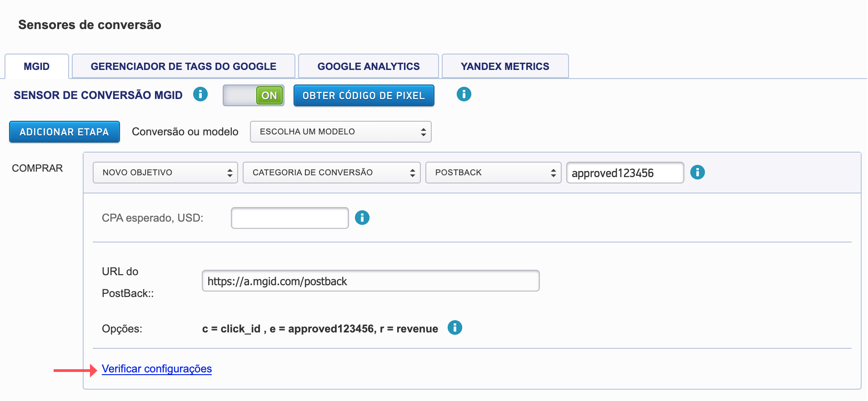Viewport: 868px width, 401px height.
Task: Click info icon next to approved123456 field
Action: pyautogui.click(x=697, y=173)
